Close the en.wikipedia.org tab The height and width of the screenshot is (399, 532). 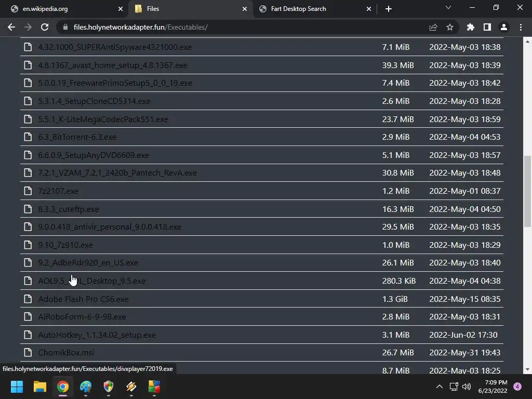coord(121,9)
